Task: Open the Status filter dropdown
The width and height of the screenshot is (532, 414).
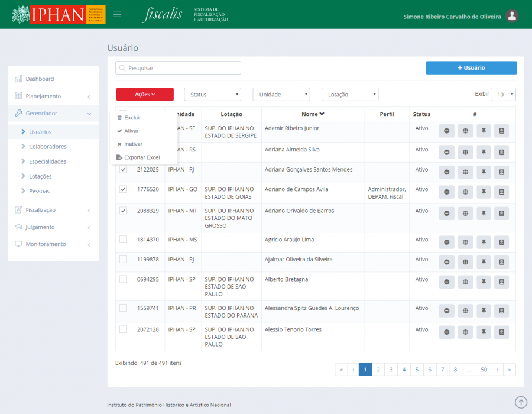Action: click(212, 95)
